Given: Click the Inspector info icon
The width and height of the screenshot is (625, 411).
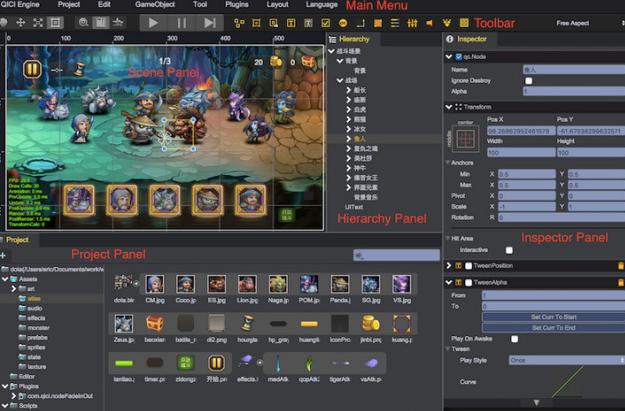Looking at the screenshot, I should point(450,39).
